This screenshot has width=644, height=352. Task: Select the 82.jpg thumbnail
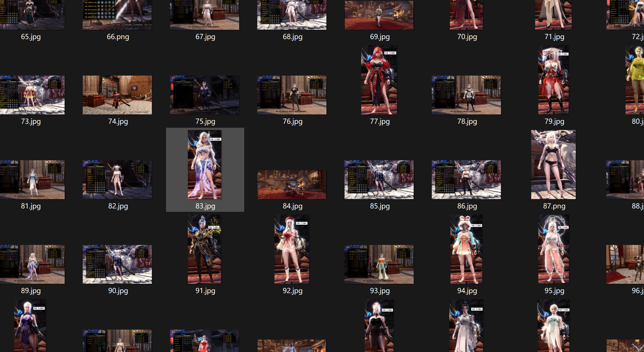pos(117,180)
